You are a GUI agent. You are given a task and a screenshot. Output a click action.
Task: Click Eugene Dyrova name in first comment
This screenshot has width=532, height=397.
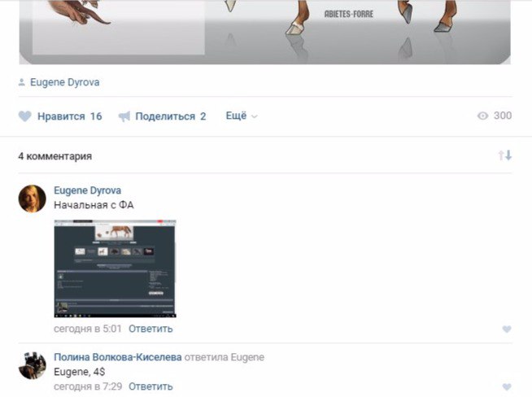(87, 190)
